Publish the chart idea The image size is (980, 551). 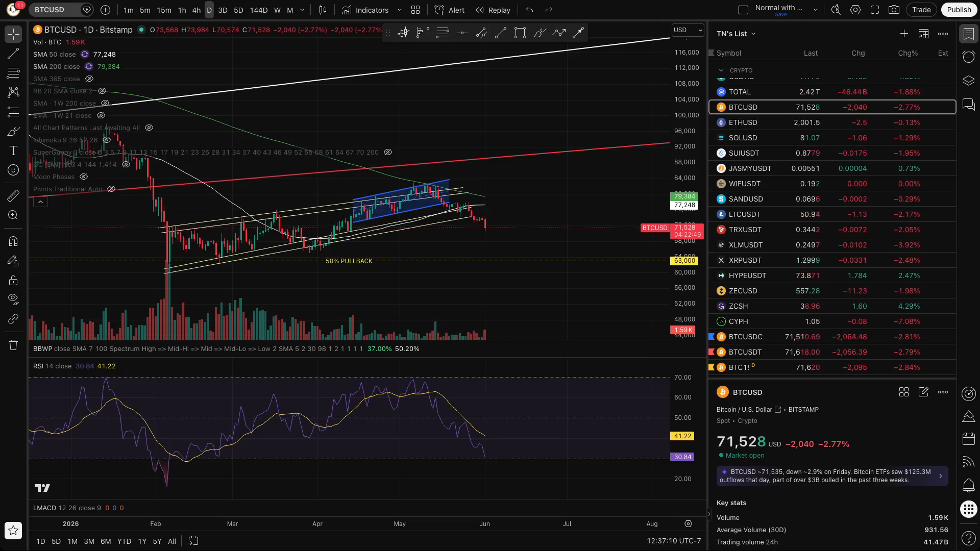[x=959, y=10]
